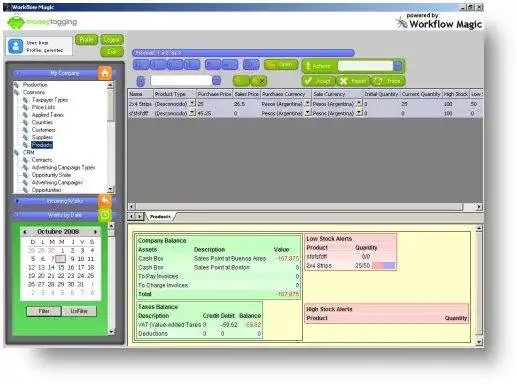This screenshot has height=384, width=517.
Task: Click the Purchase Price column header
Action: pyautogui.click(x=214, y=94)
